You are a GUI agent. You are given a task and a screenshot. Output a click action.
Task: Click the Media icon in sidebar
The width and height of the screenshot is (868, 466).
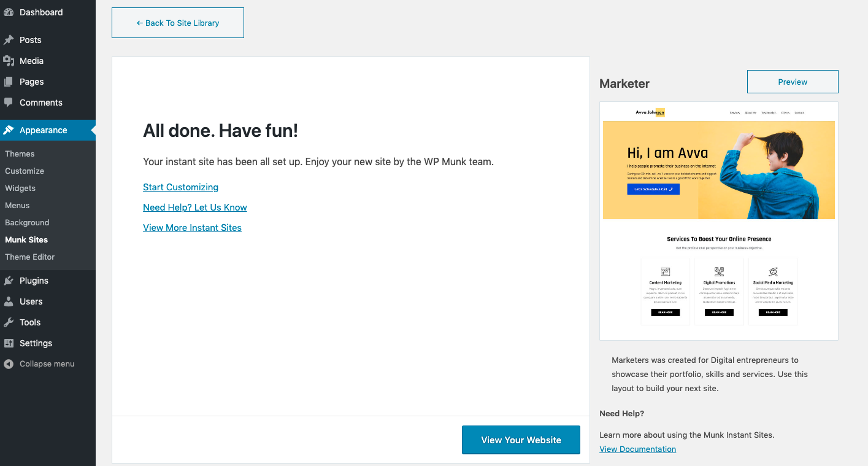9,61
